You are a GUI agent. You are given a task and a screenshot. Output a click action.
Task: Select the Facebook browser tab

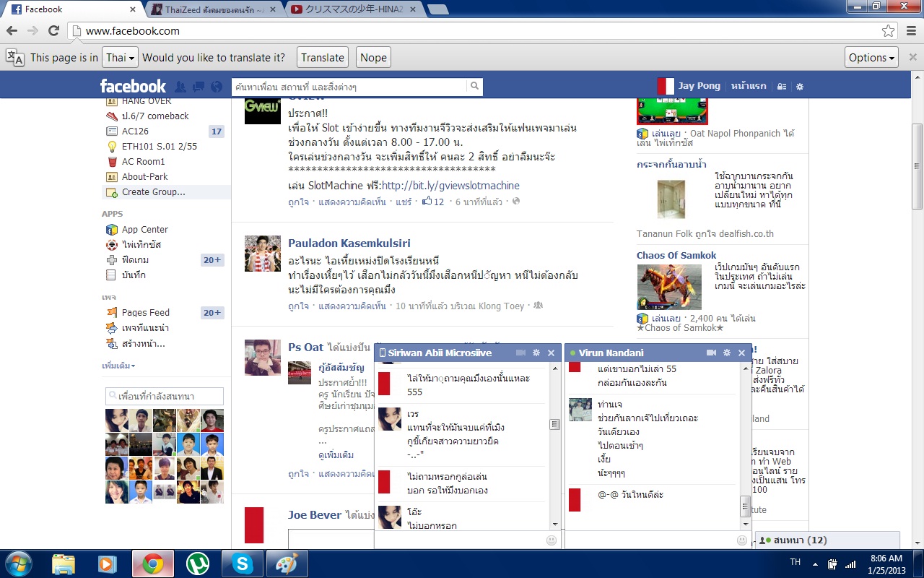coord(72,9)
